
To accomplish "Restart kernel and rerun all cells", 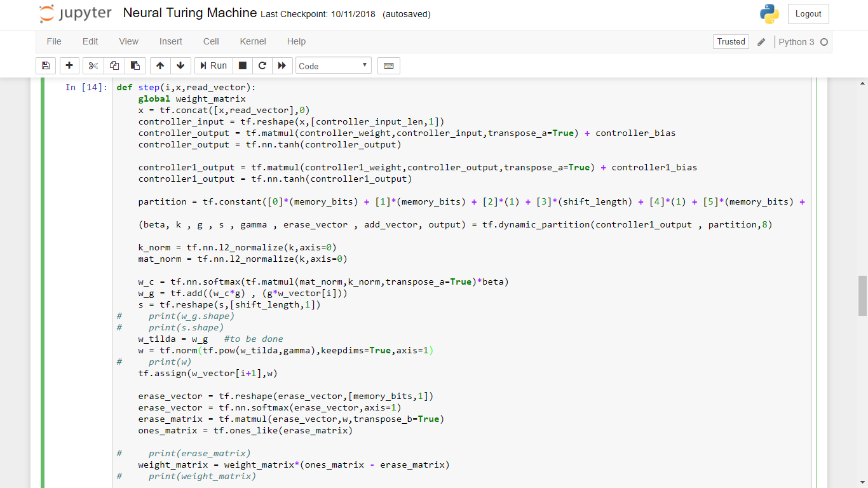I will click(x=281, y=65).
